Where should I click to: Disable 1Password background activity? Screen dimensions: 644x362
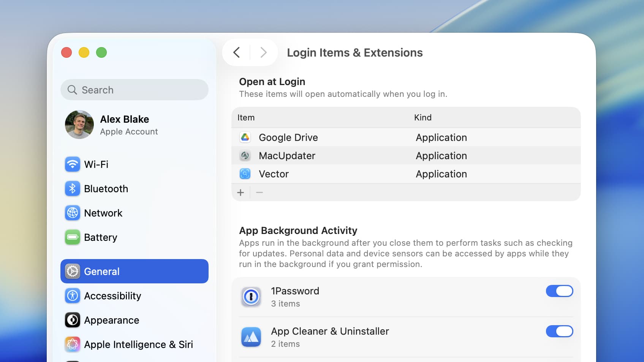coord(559,291)
